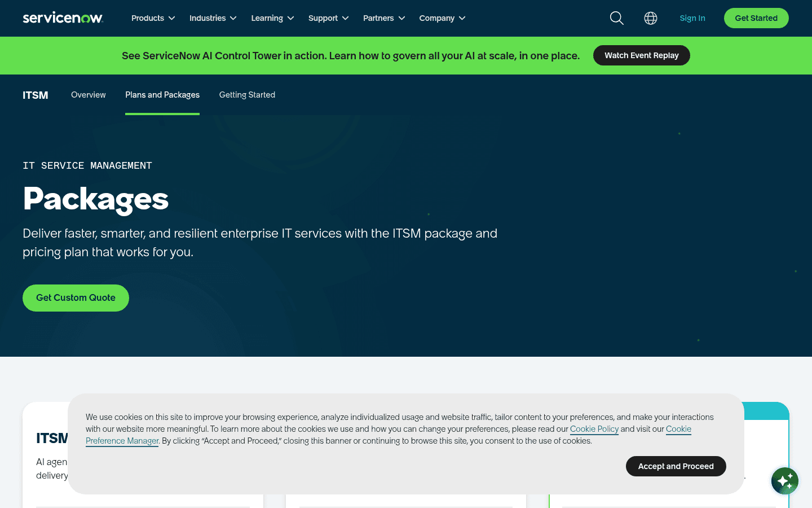Click the Get Started button
The width and height of the screenshot is (812, 508).
point(756,18)
